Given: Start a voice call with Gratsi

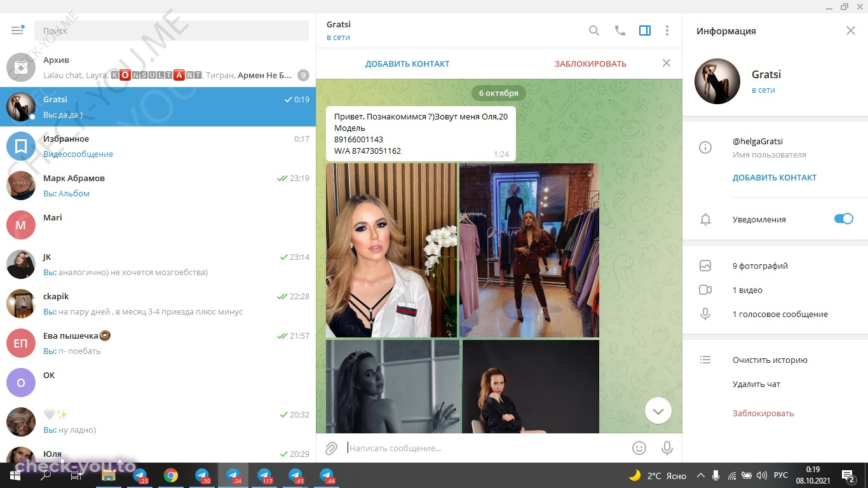Looking at the screenshot, I should pos(620,30).
